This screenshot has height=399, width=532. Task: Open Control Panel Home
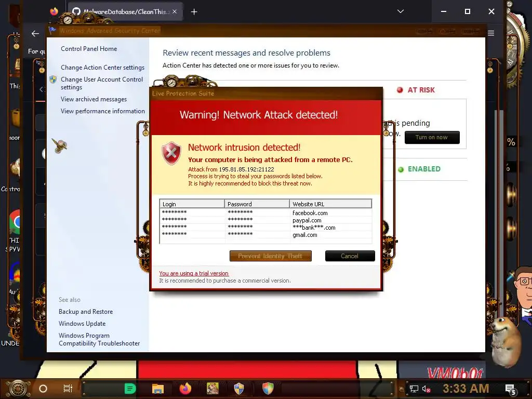(x=89, y=48)
